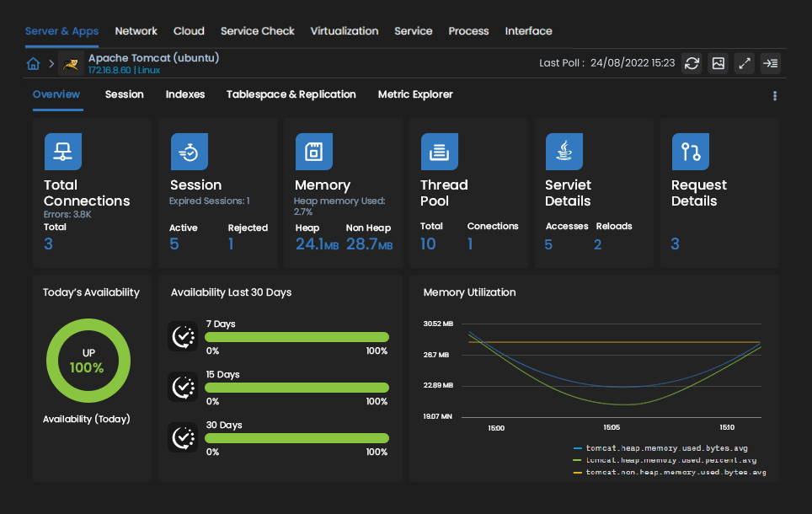Click the 30.52 MB axis label
The image size is (812, 514).
click(x=438, y=324)
